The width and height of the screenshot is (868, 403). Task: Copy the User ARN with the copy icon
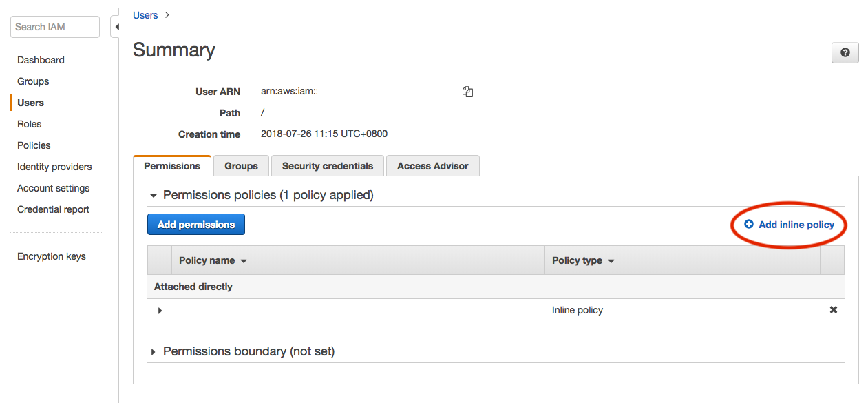pyautogui.click(x=468, y=92)
